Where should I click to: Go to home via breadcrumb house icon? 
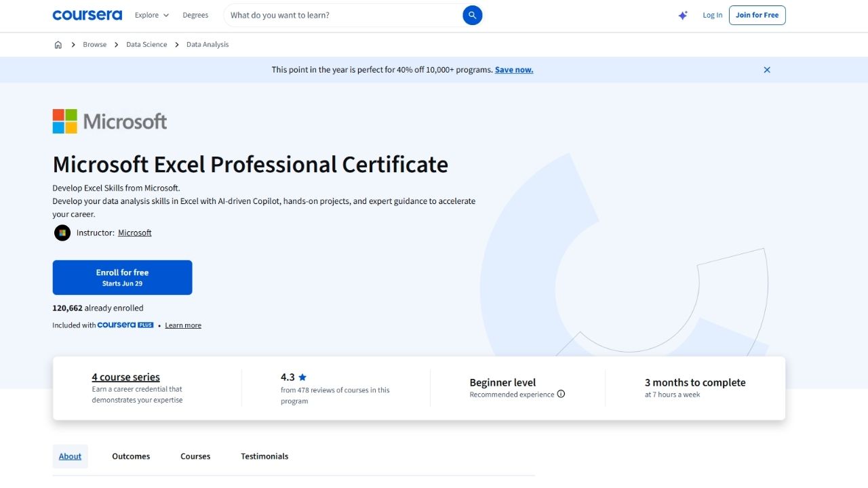pyautogui.click(x=58, y=45)
